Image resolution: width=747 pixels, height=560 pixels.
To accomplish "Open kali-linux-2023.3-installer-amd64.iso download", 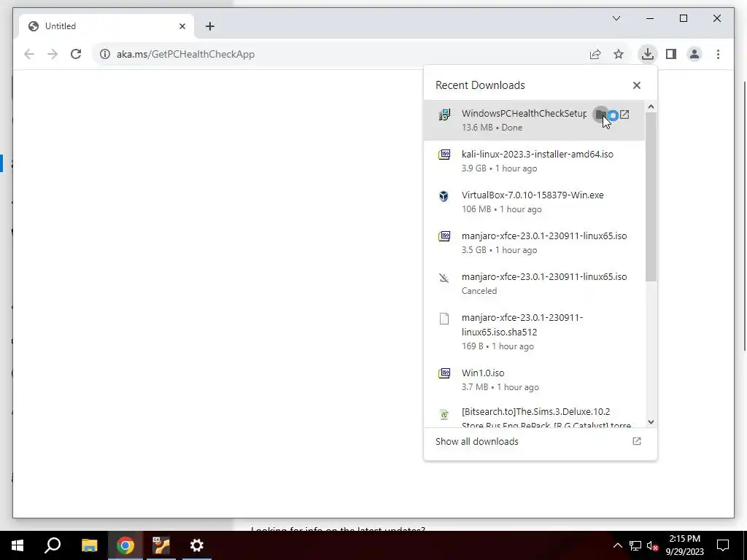I will coord(534,161).
